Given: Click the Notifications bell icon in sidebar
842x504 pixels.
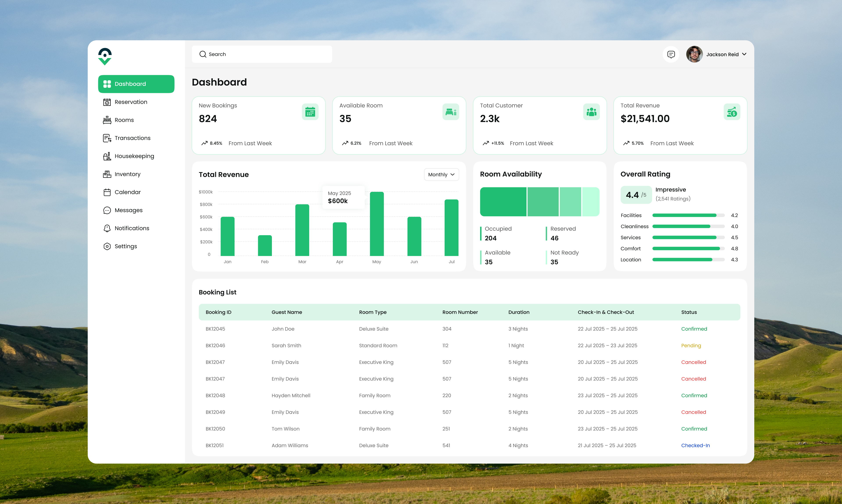Looking at the screenshot, I should 107,228.
